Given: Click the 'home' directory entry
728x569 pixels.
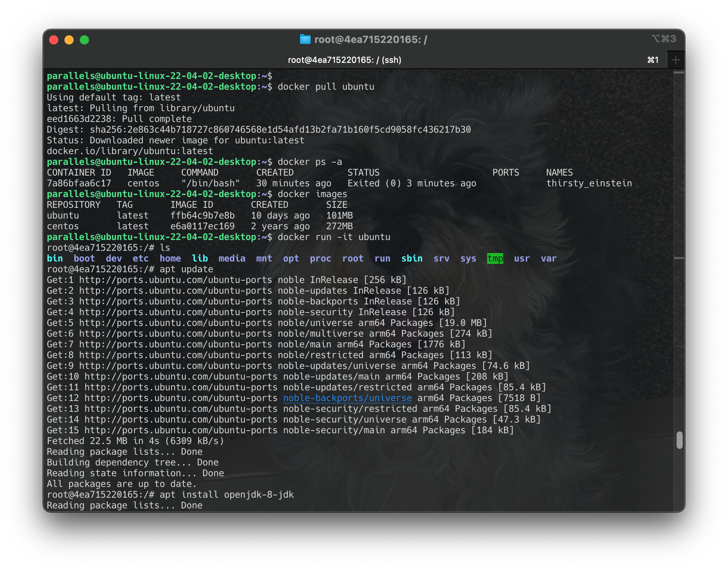Looking at the screenshot, I should tap(170, 258).
